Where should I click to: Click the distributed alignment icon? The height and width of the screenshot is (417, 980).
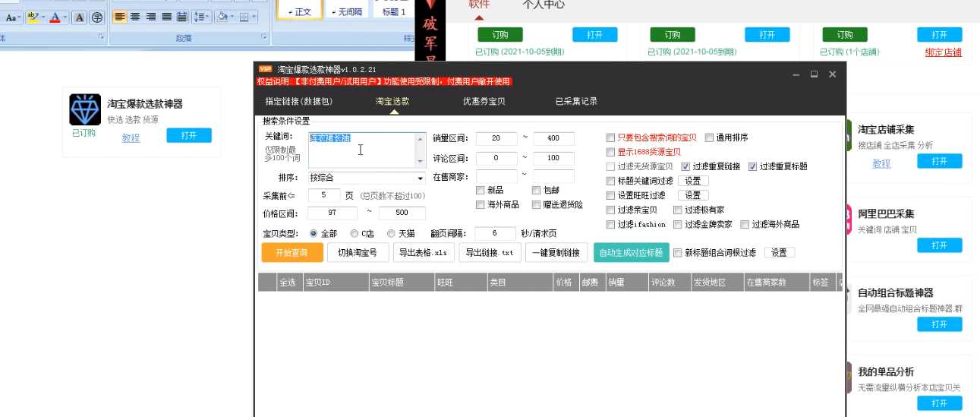[x=181, y=17]
